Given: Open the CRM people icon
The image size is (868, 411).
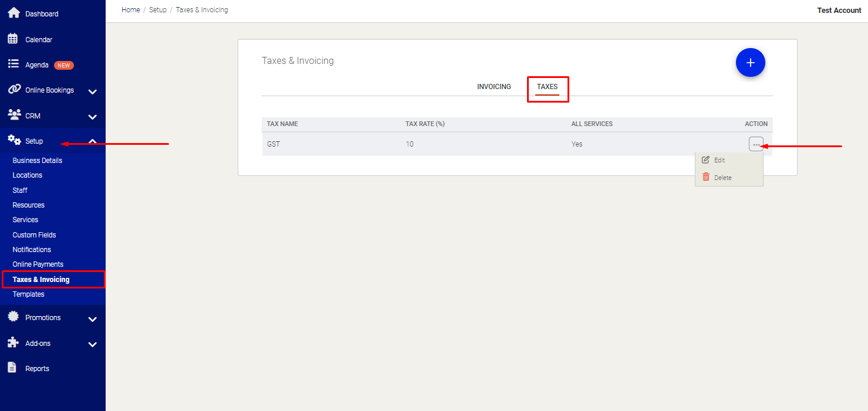Looking at the screenshot, I should pos(13,115).
